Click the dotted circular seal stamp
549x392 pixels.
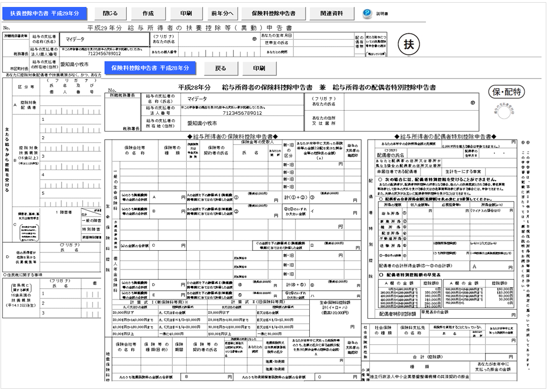(505, 113)
